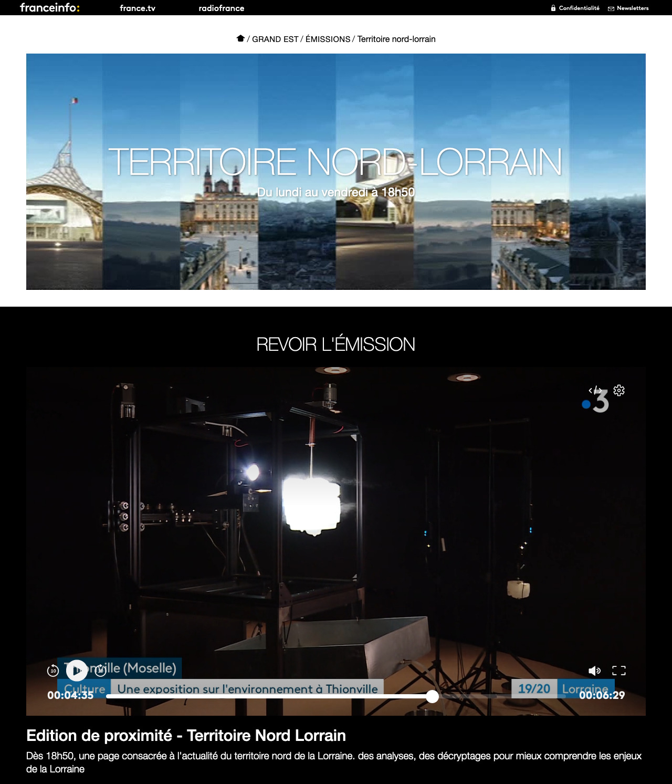Click the REVOIR L'ÉMISSION heading
Viewport: 672px width, 784px height.
(336, 344)
